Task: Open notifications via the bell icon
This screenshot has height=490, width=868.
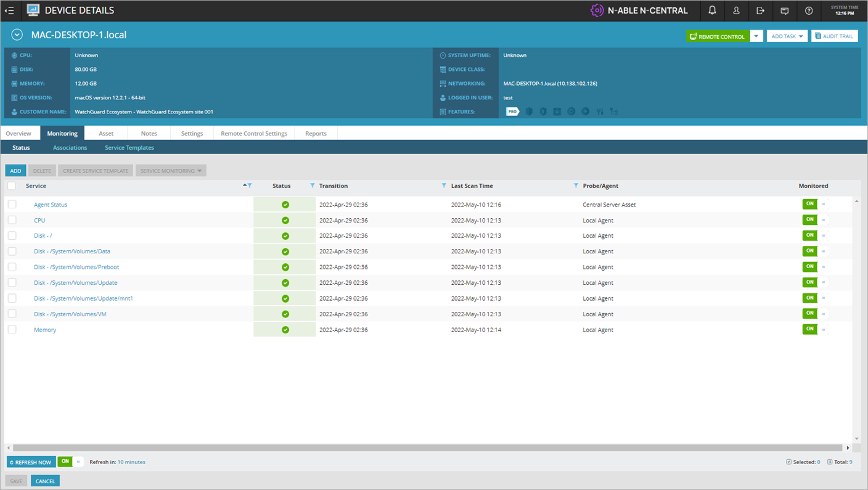Action: pyautogui.click(x=712, y=10)
